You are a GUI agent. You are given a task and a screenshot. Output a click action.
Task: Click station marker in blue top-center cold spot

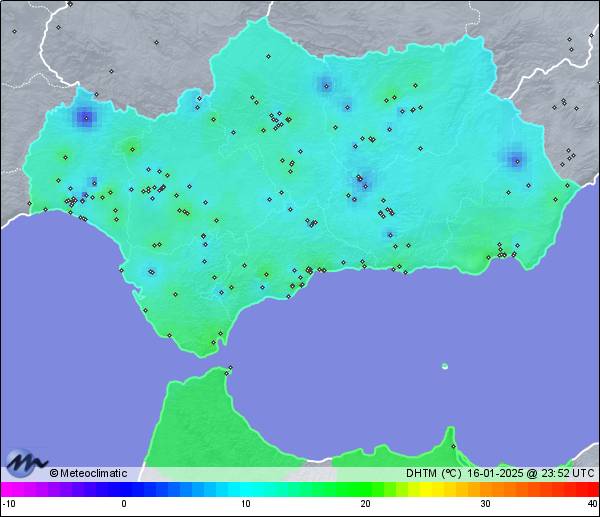coord(326,86)
